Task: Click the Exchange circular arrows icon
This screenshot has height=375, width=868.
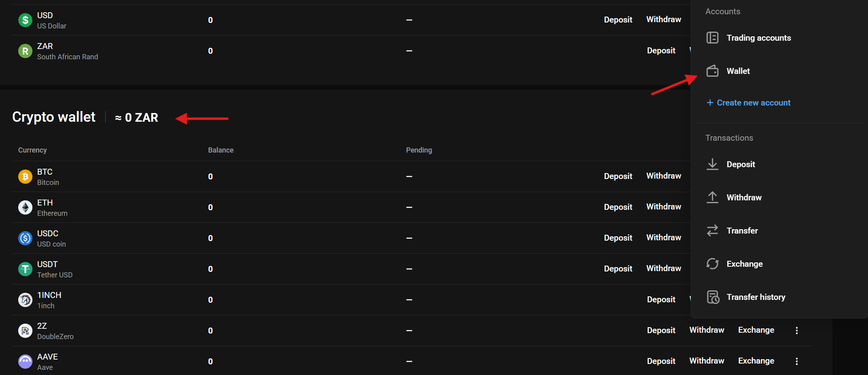Action: 713,264
